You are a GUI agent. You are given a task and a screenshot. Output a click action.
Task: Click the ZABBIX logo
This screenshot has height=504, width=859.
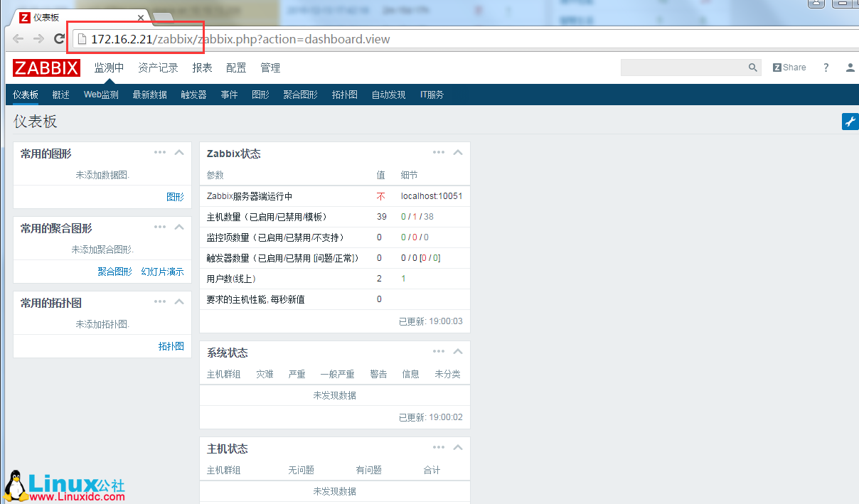pyautogui.click(x=46, y=68)
